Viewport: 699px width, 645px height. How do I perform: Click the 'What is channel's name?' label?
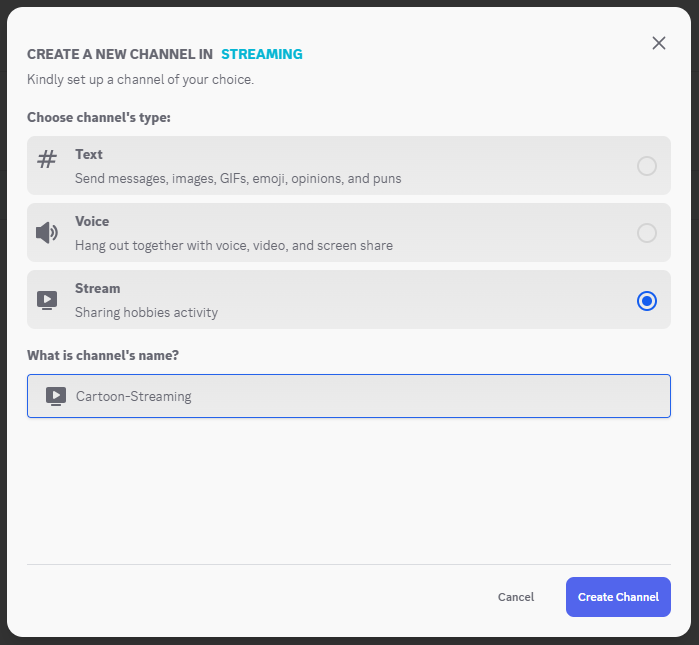(x=103, y=356)
